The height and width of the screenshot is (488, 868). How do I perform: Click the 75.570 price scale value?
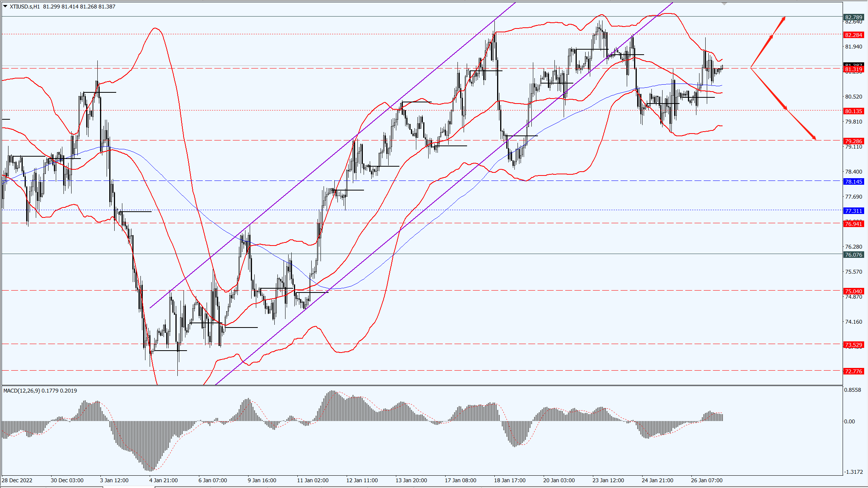[x=853, y=272]
